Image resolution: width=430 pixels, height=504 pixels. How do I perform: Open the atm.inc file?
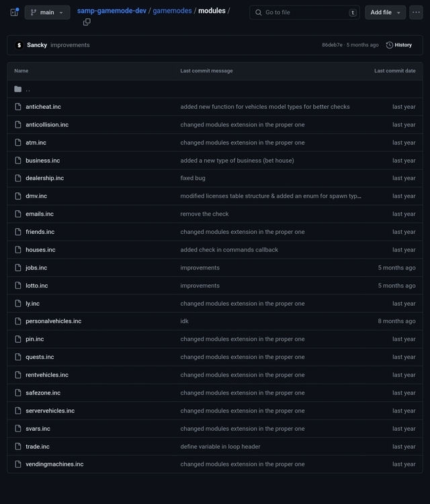coord(36,142)
